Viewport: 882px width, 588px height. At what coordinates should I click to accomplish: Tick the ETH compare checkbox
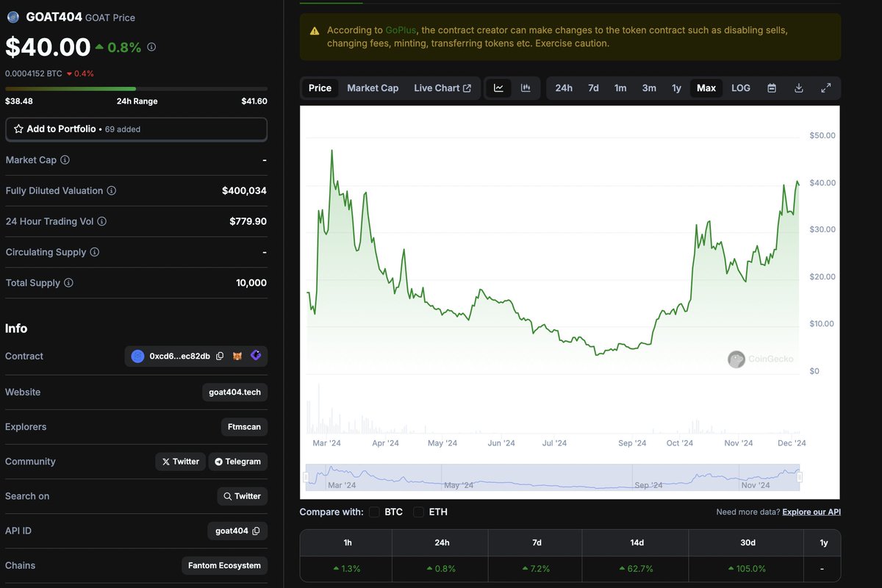418,512
